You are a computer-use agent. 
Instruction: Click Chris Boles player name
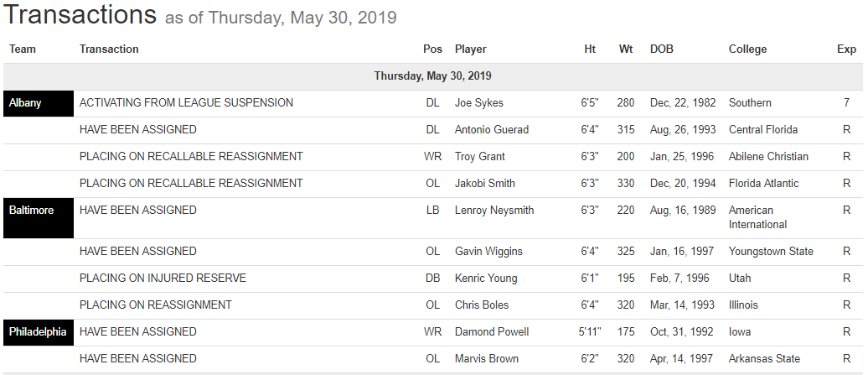point(482,305)
